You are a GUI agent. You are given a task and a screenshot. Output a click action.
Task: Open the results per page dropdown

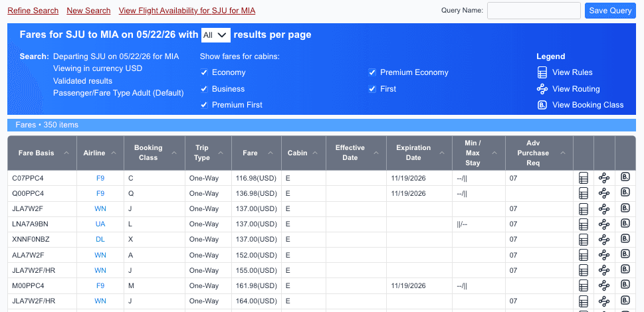(215, 35)
